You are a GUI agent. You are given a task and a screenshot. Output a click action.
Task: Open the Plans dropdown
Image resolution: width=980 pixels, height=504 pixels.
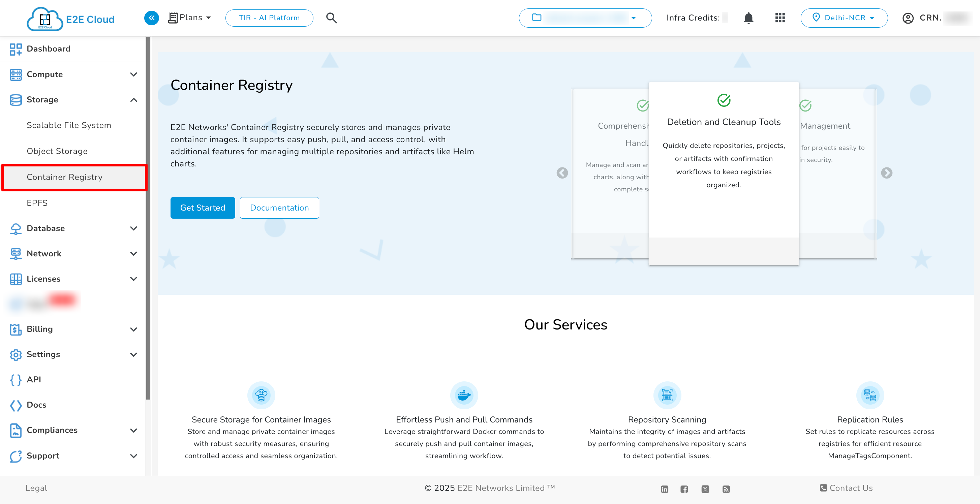click(x=189, y=18)
